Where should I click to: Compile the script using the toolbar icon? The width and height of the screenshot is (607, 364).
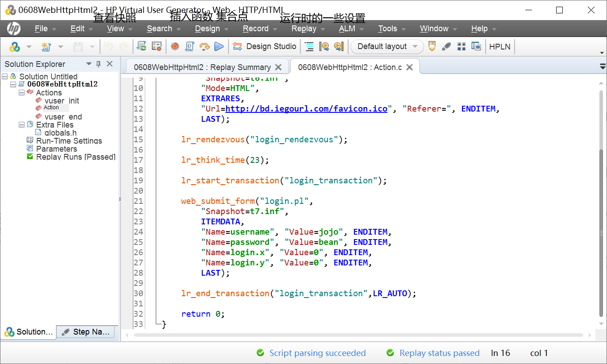tap(190, 46)
